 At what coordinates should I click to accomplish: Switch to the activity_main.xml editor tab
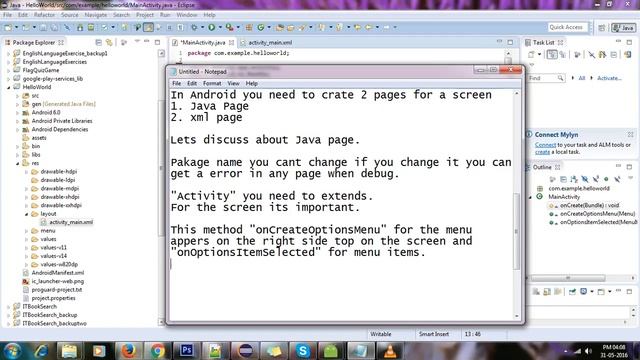[x=270, y=42]
